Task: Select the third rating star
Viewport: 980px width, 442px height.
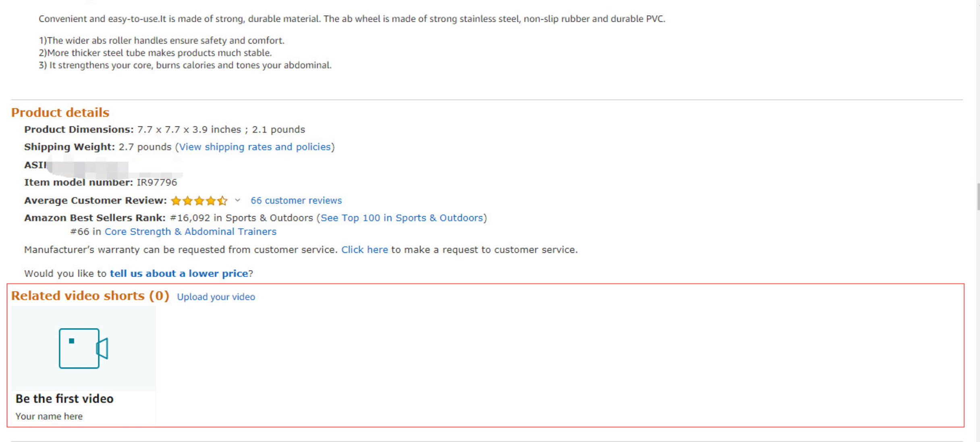Action: pyautogui.click(x=200, y=200)
